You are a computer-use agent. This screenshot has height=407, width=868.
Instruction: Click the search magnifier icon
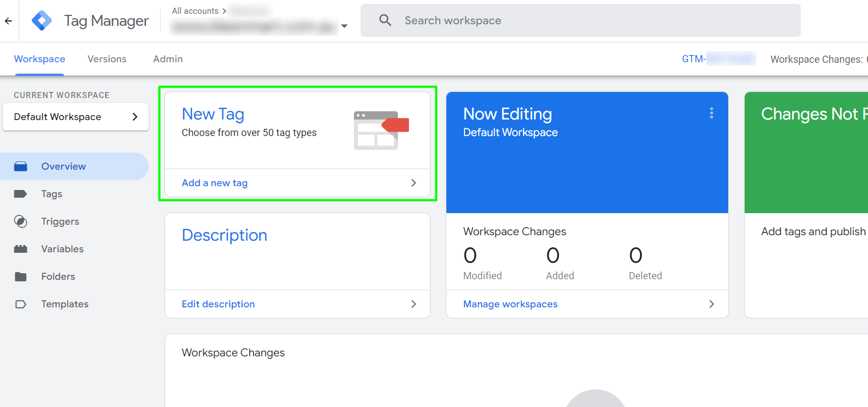(x=385, y=20)
